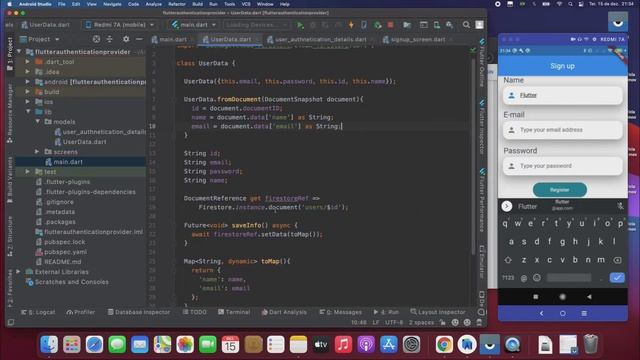Open the Flutter Performance side panel
Screen dimensions: 640x360
coord(482,200)
